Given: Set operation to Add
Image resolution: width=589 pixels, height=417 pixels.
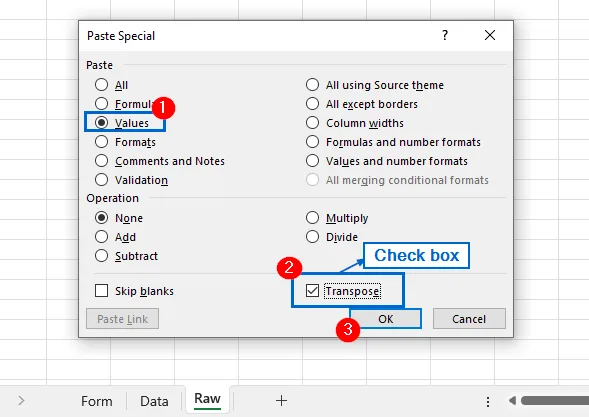Looking at the screenshot, I should pyautogui.click(x=101, y=237).
